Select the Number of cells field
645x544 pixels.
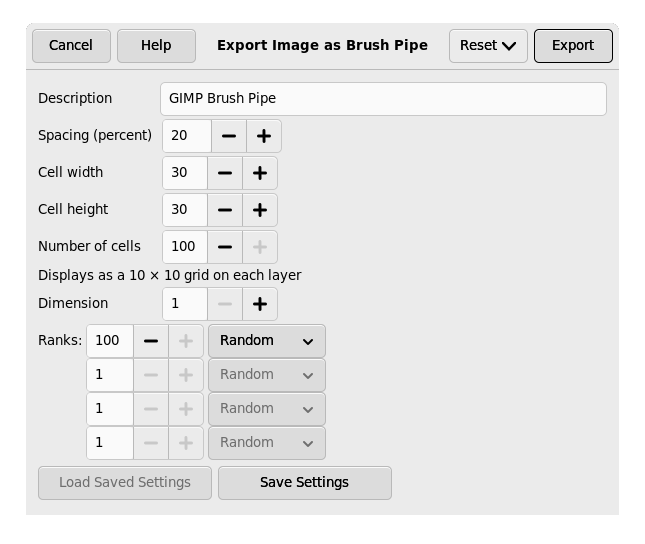pyautogui.click(x=185, y=247)
